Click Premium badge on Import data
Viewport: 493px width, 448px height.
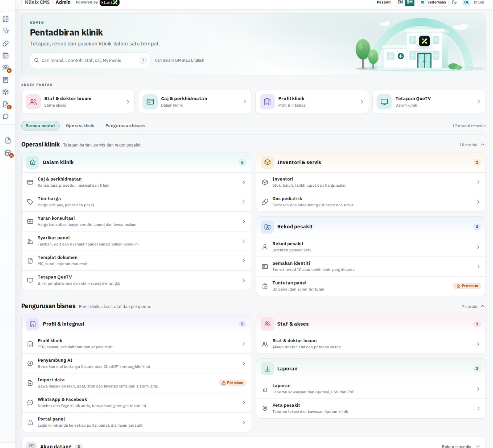[233, 383]
